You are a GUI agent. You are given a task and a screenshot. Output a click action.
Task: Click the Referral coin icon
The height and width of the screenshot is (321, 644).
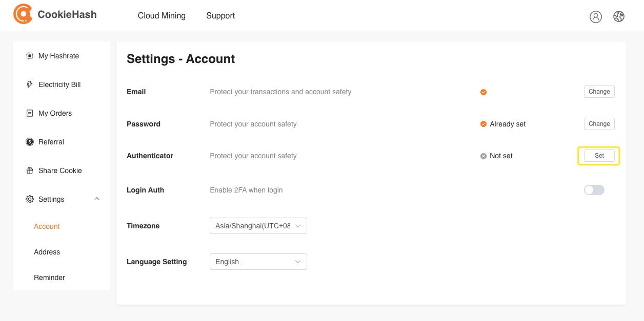coord(30,142)
